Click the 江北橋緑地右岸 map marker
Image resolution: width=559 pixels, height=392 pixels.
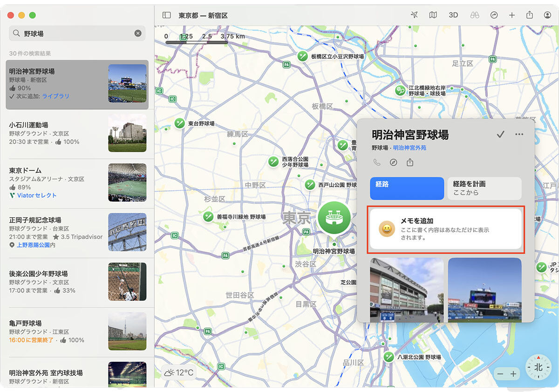[x=401, y=90]
